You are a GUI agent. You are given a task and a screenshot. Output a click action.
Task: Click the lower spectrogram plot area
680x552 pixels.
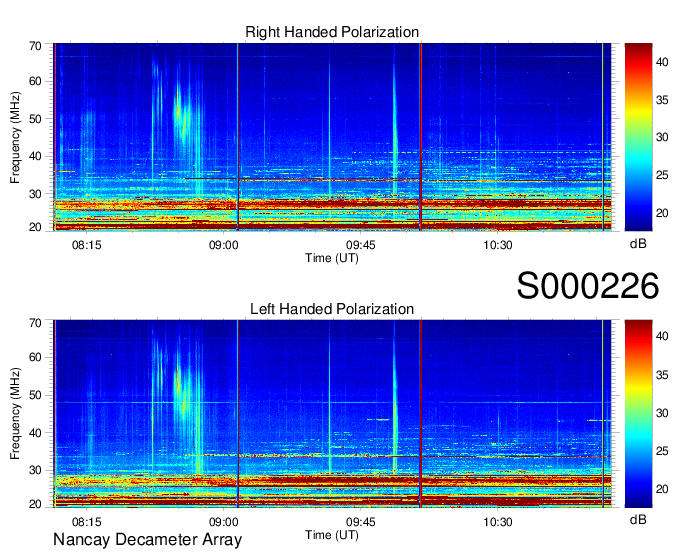click(332, 414)
